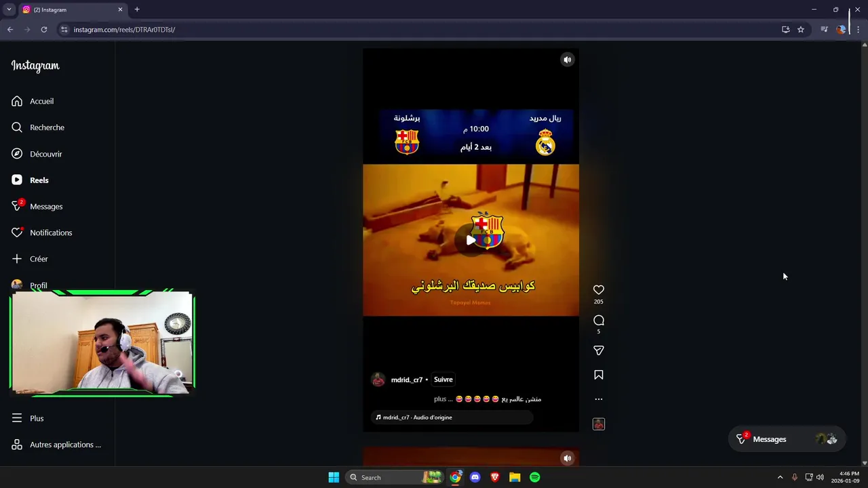The image size is (868, 488).
Task: Open the tab search dropdown arrow
Action: (x=9, y=9)
